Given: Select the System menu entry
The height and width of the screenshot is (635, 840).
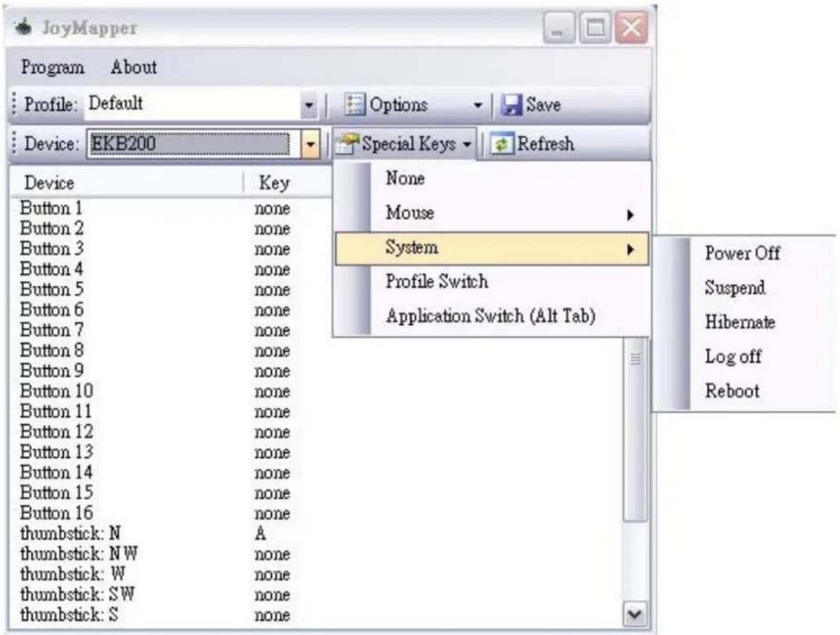Looking at the screenshot, I should 491,248.
